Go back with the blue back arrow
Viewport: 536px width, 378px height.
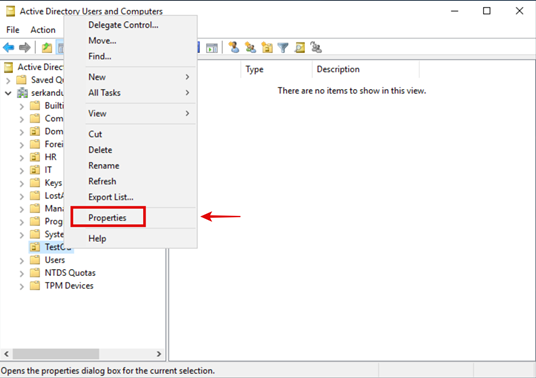pyautogui.click(x=9, y=48)
